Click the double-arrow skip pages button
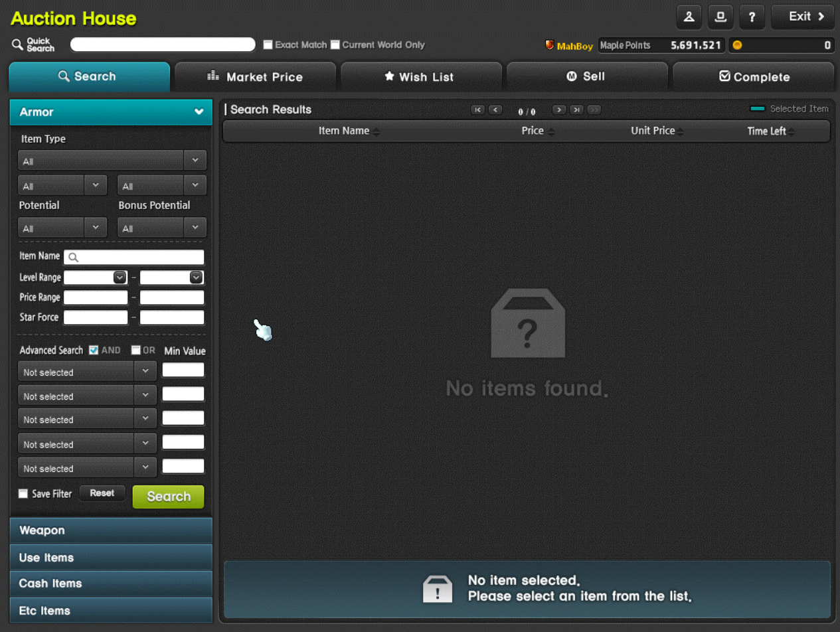Viewport: 840px width, 632px height. pyautogui.click(x=594, y=110)
